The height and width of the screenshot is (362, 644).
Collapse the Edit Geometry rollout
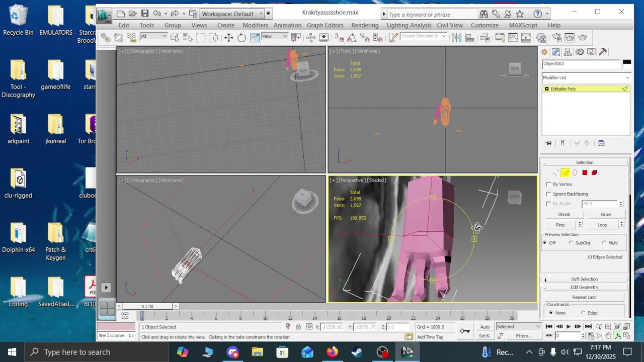point(584,287)
